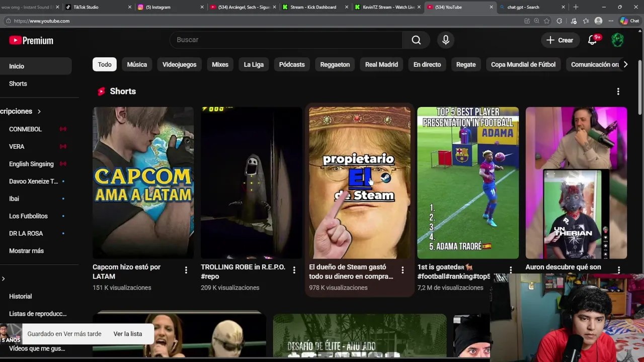The width and height of the screenshot is (644, 362).
Task: Go to Inicio in sidebar
Action: coord(36,66)
